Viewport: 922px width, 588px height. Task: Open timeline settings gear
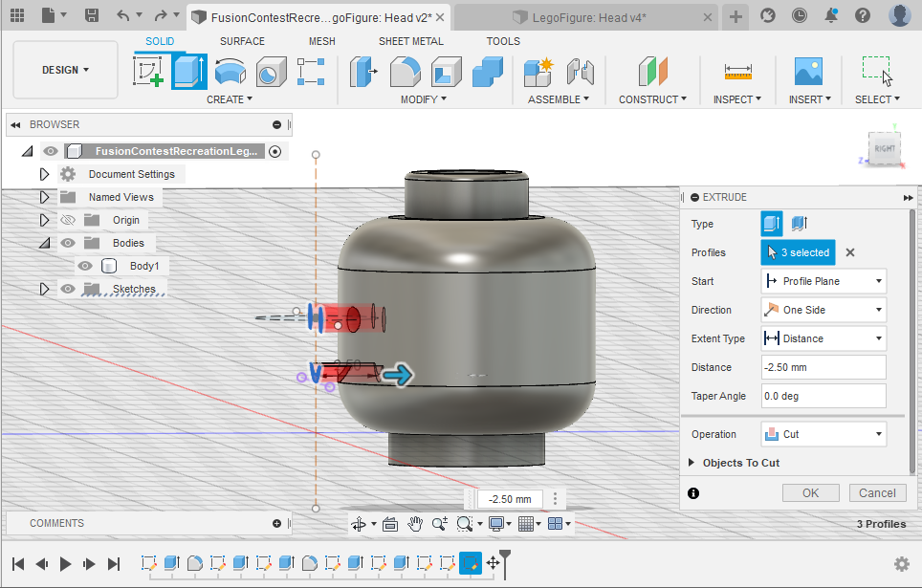click(x=901, y=564)
